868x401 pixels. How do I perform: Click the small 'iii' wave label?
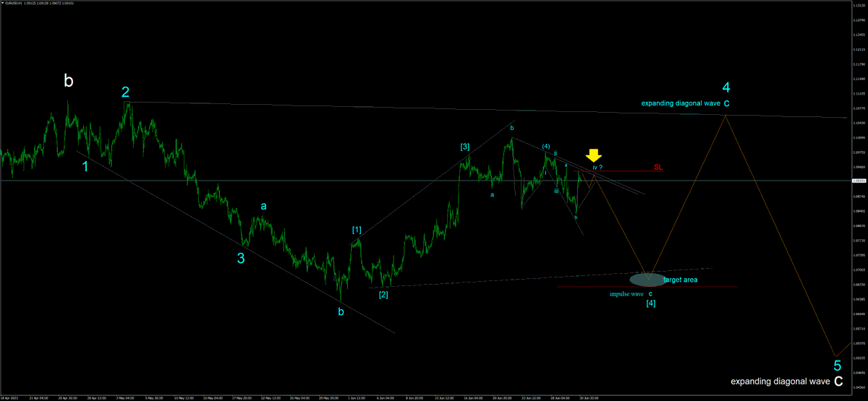point(556,191)
